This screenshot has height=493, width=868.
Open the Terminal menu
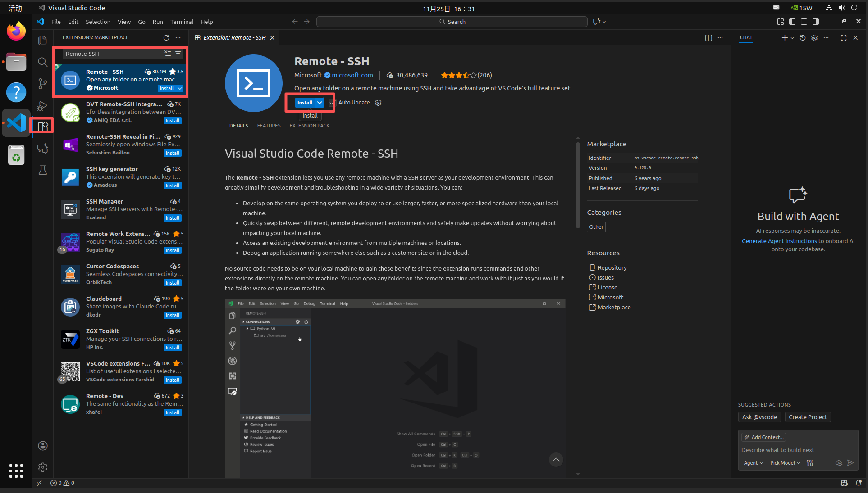(x=182, y=22)
